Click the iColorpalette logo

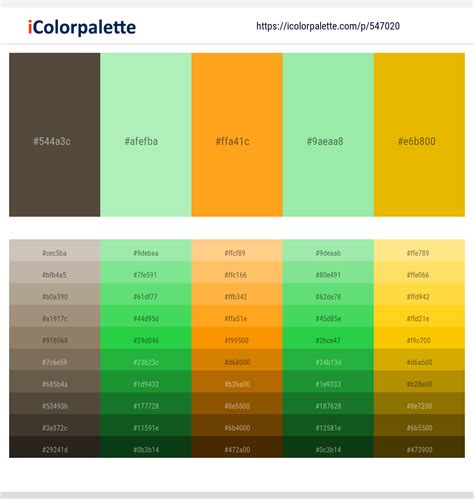[82, 27]
